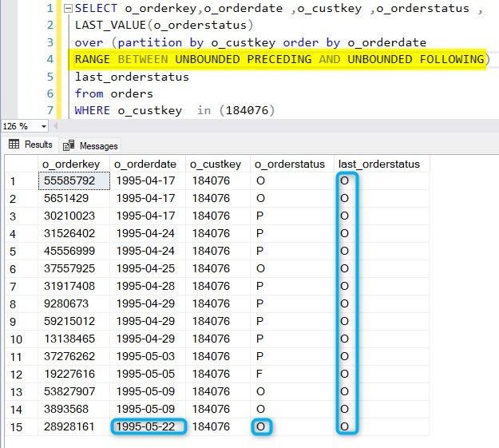
Task: Click the horizontal scroll arrow beside the zoom box
Action: 55,126
